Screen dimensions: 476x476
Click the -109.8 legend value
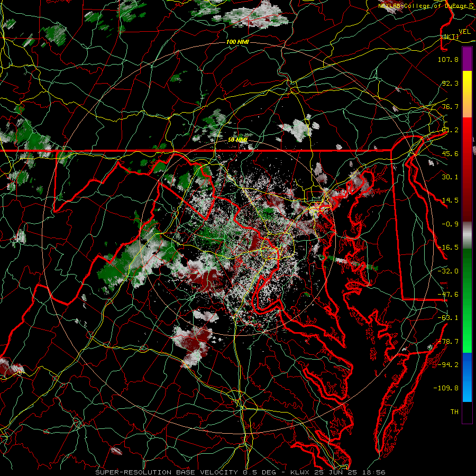(446, 388)
